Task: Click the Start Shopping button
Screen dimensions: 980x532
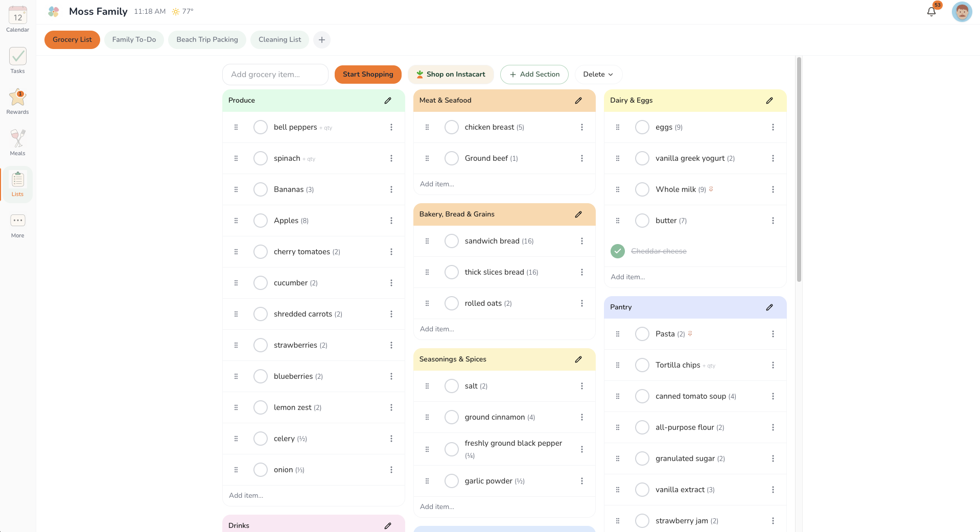Action: pos(368,75)
